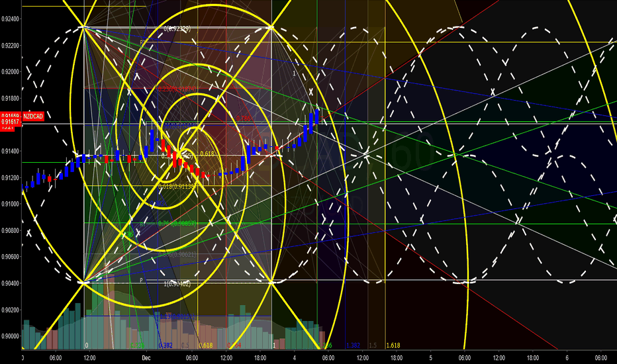Select the 0.90400 price axis label
Screen dimensions: 617x364
coord(10,283)
